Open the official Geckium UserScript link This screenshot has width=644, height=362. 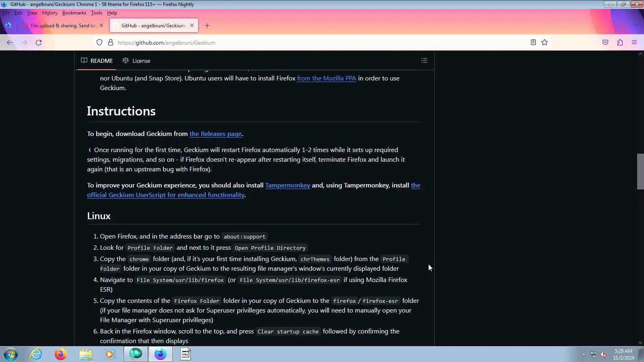166,195
